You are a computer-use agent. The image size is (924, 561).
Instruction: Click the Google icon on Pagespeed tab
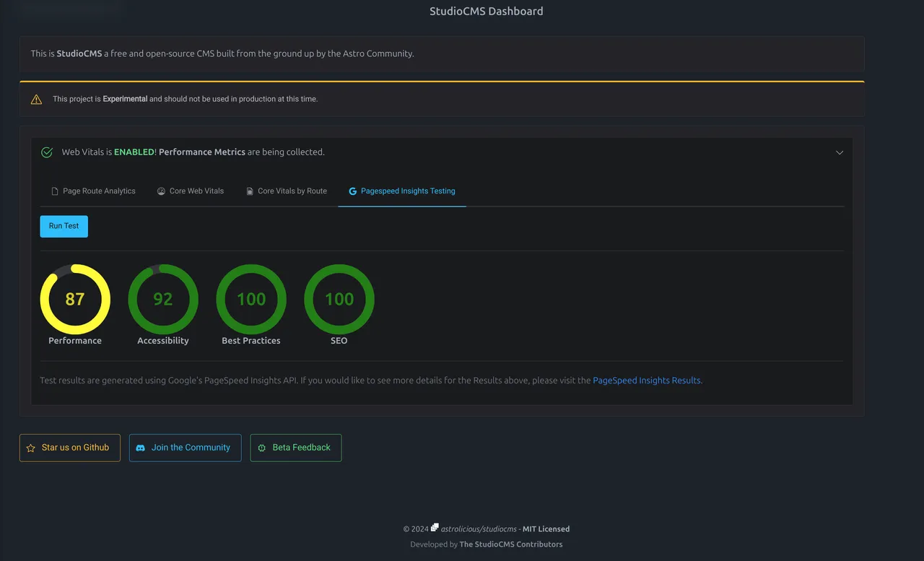coord(353,191)
